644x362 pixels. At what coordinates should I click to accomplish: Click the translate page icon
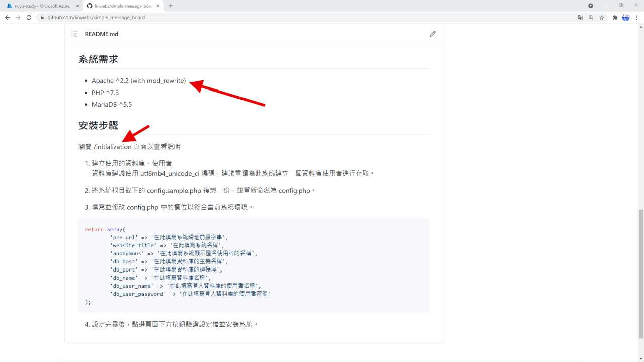point(580,17)
